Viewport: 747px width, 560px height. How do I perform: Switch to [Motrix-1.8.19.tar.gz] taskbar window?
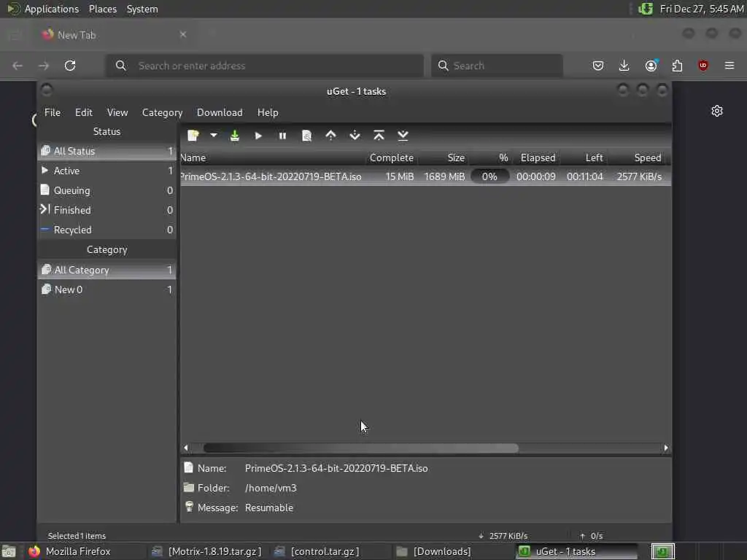point(206,551)
